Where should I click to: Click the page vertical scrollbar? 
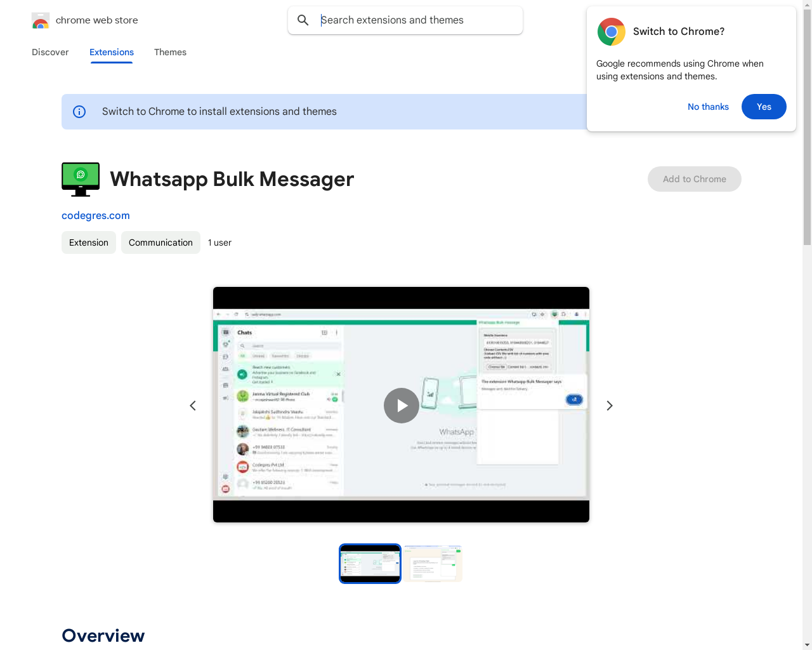(807, 127)
